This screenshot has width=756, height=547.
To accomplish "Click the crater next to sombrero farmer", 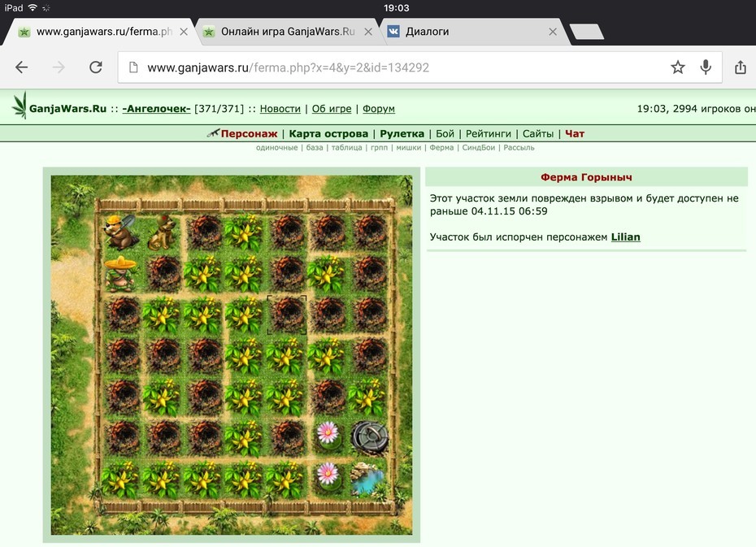I will [163, 274].
